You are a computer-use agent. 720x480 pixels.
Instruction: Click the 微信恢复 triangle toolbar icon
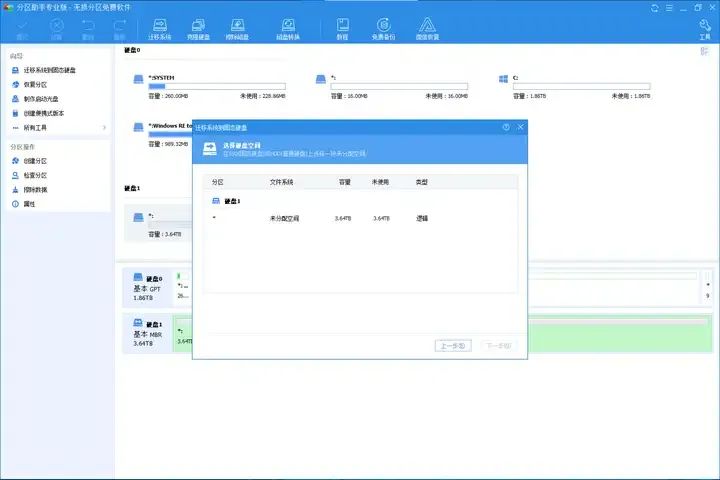(428, 29)
